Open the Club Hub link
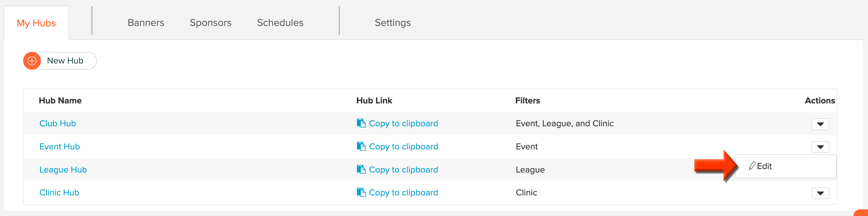This screenshot has width=868, height=216. point(58,123)
